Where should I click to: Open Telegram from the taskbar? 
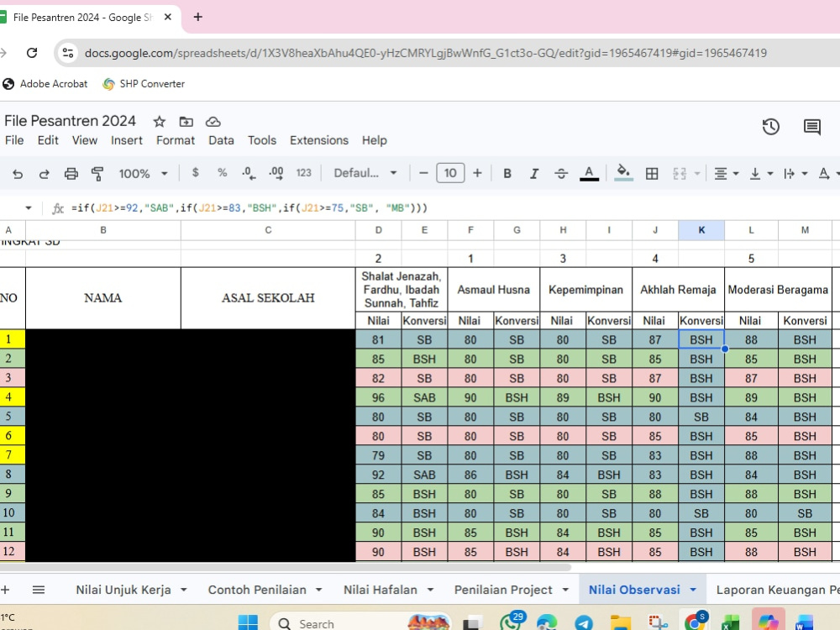click(584, 623)
